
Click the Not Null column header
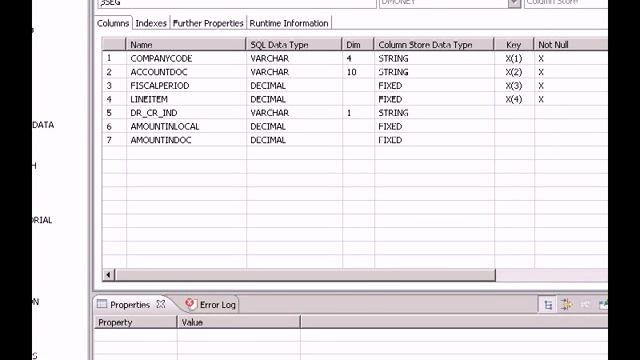pos(571,44)
